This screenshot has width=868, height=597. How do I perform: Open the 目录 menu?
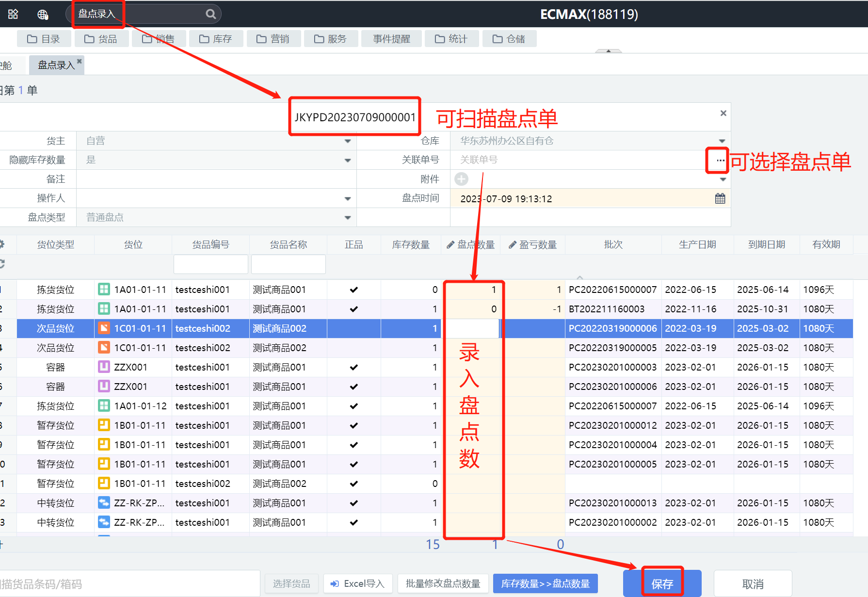[44, 39]
